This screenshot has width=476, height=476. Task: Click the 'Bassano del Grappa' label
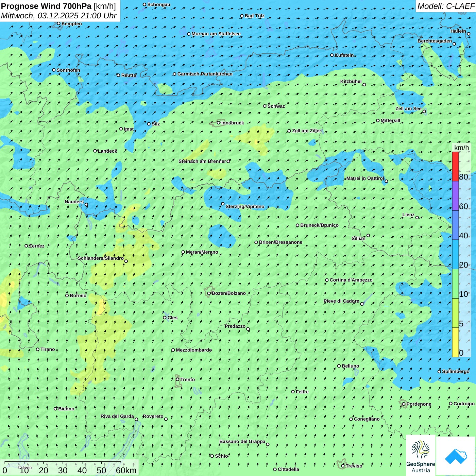(242, 441)
